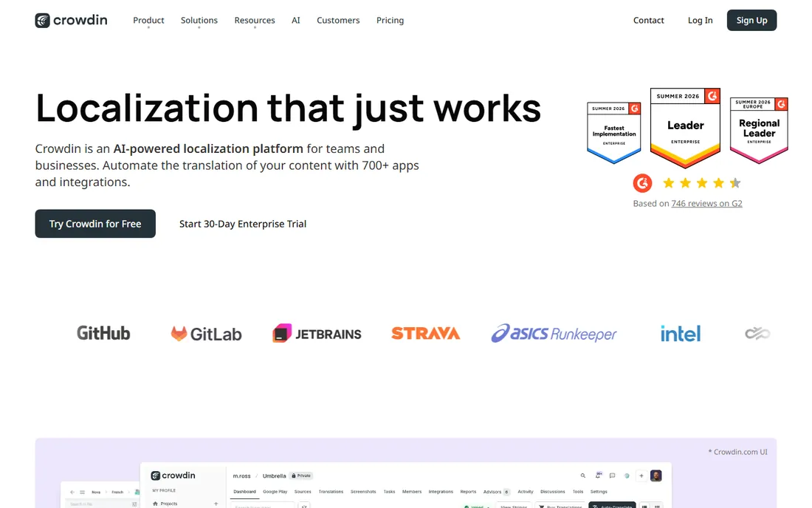Click the Regional Leader Europe badge

(x=759, y=131)
